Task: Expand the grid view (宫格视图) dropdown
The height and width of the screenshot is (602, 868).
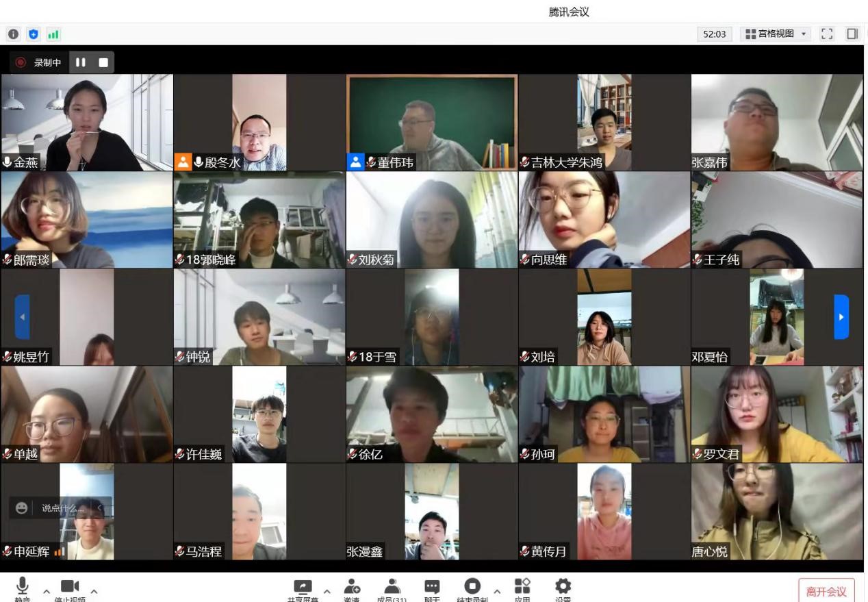Action: (x=776, y=34)
